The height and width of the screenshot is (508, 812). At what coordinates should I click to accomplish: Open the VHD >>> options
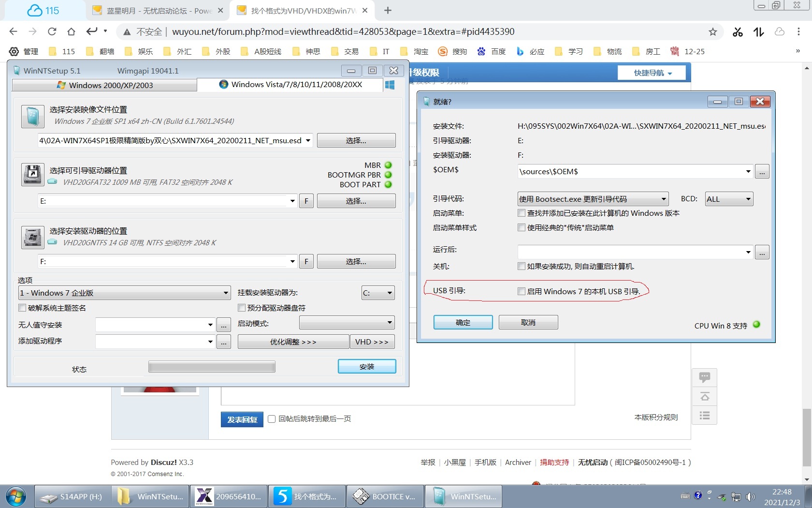372,342
